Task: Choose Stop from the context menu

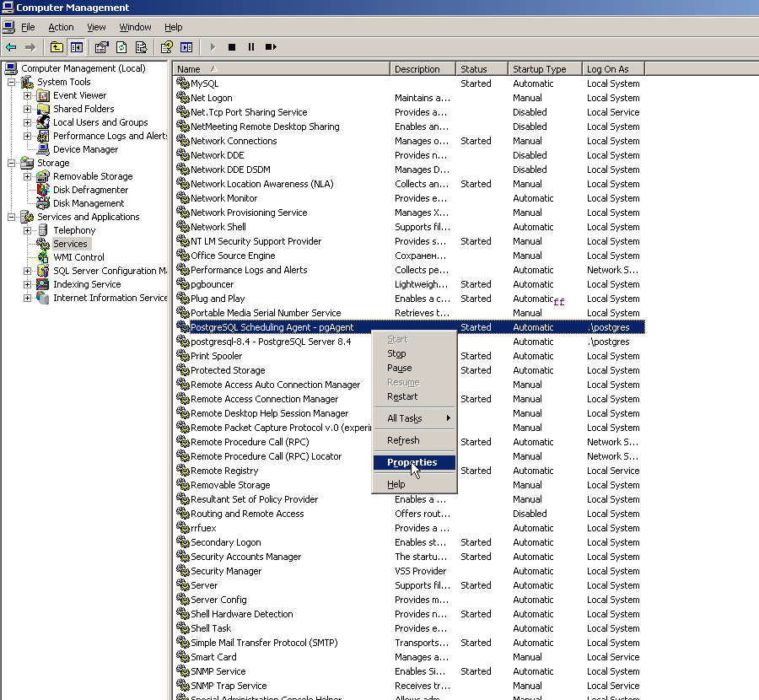Action: coord(414,354)
